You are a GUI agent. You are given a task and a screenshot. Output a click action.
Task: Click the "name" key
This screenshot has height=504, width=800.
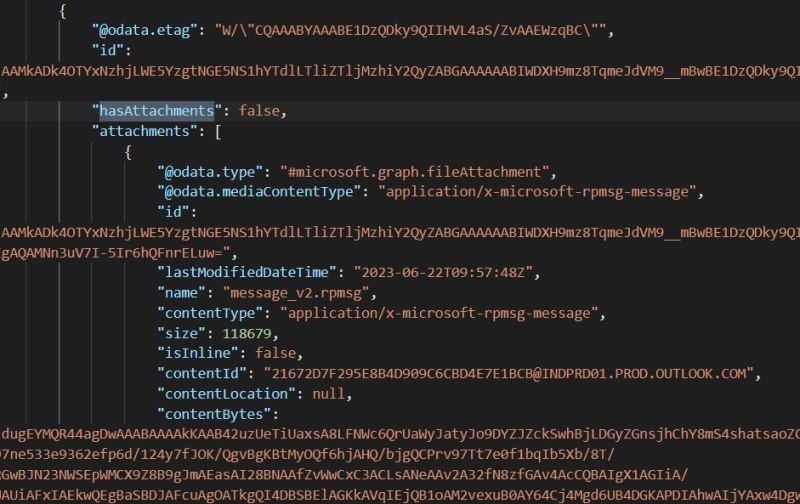point(181,293)
